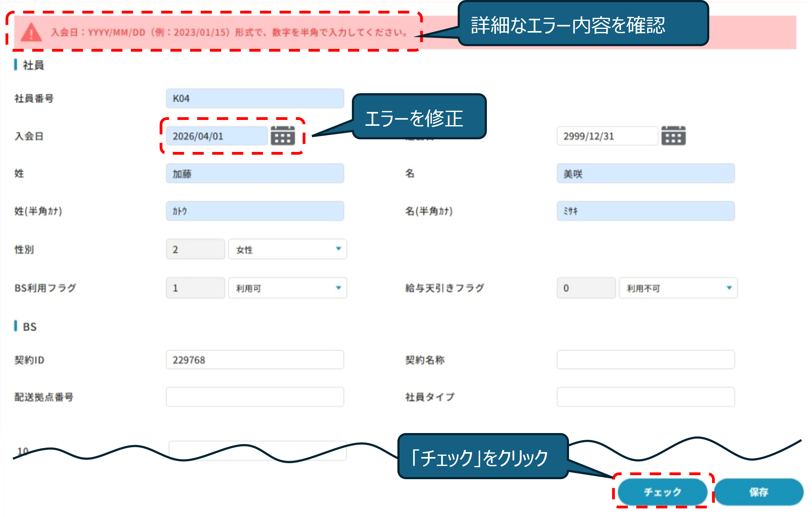
Task: Click the 姓(半角カナ) input field
Action: pos(255,211)
